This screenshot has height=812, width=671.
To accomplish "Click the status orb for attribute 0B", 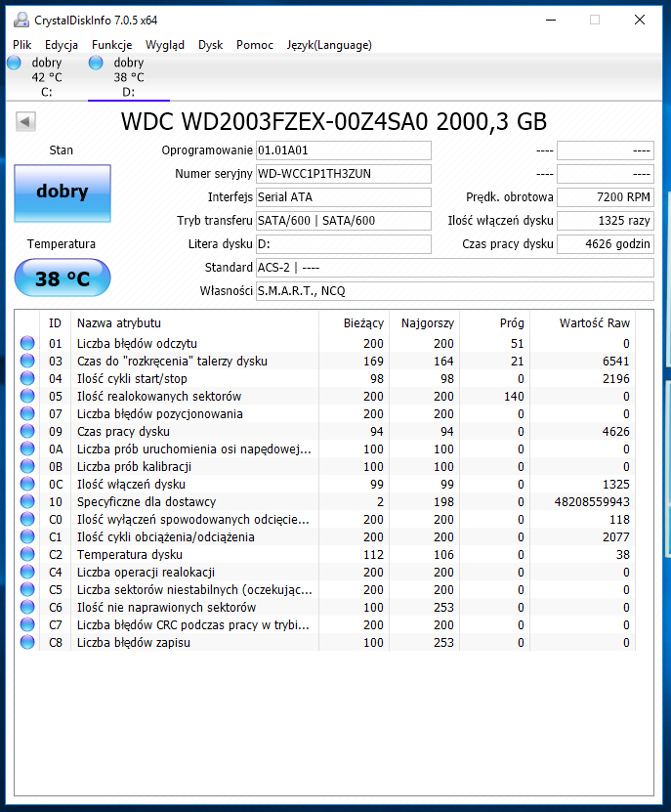I will [x=27, y=467].
